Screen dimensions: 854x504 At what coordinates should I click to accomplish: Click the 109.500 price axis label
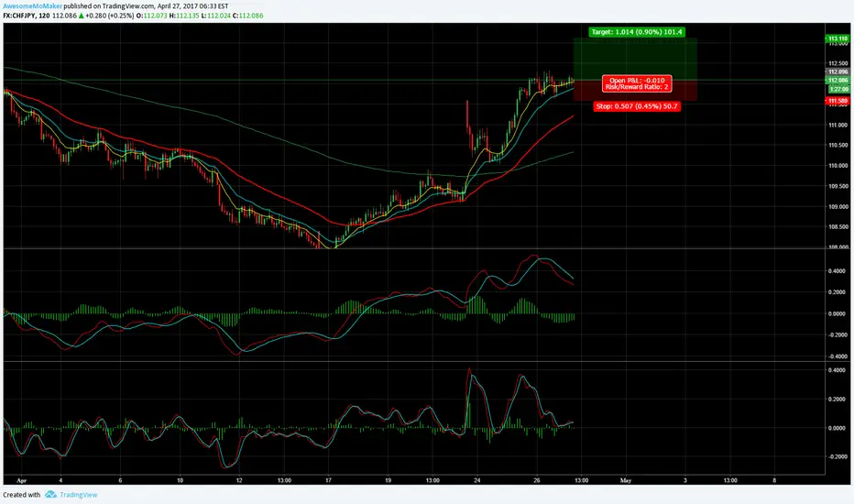pos(838,186)
